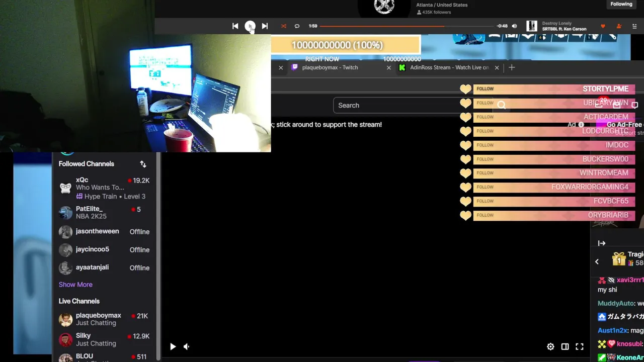644x362 pixels.
Task: Click plaqueboymax avatar icon
Action: [65, 319]
